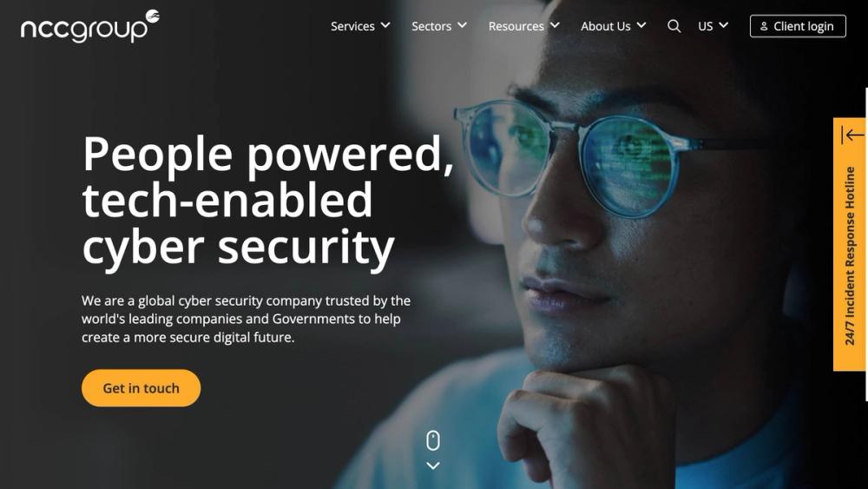This screenshot has height=489, width=868.
Task: Click the down chevron below mouse icon
Action: 433,466
